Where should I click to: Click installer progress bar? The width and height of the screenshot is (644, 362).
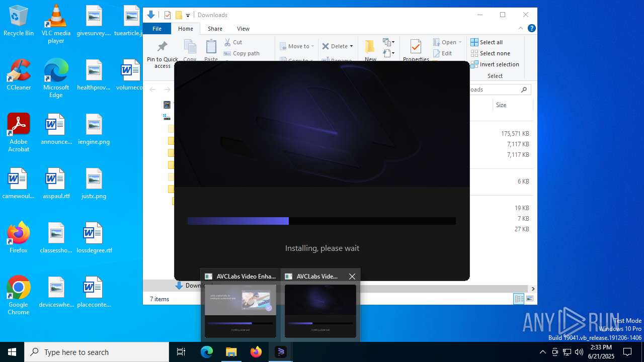click(321, 221)
